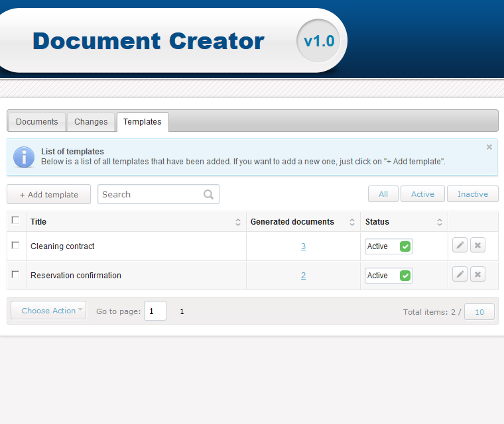Close the List of templates info box
Image resolution: width=504 pixels, height=424 pixels.
489,147
